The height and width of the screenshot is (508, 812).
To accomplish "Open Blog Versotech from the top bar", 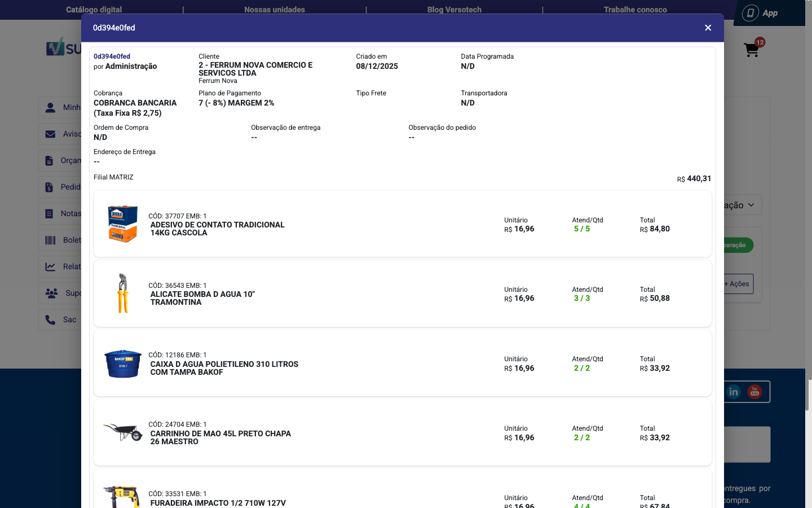I will pos(454,9).
